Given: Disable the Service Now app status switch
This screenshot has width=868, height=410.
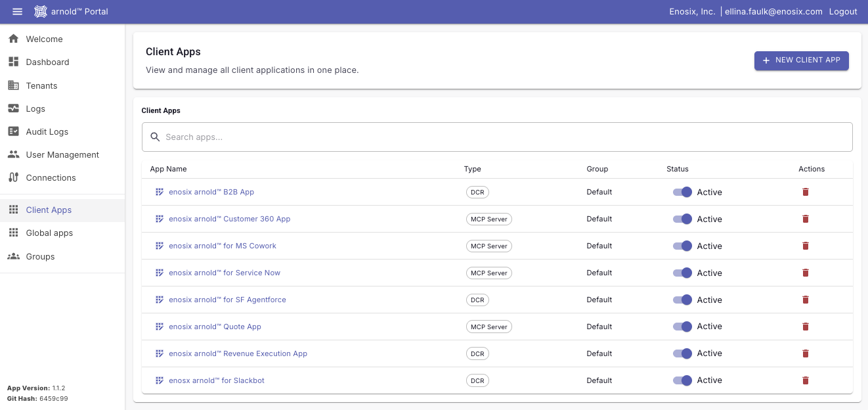Looking at the screenshot, I should pos(683,273).
